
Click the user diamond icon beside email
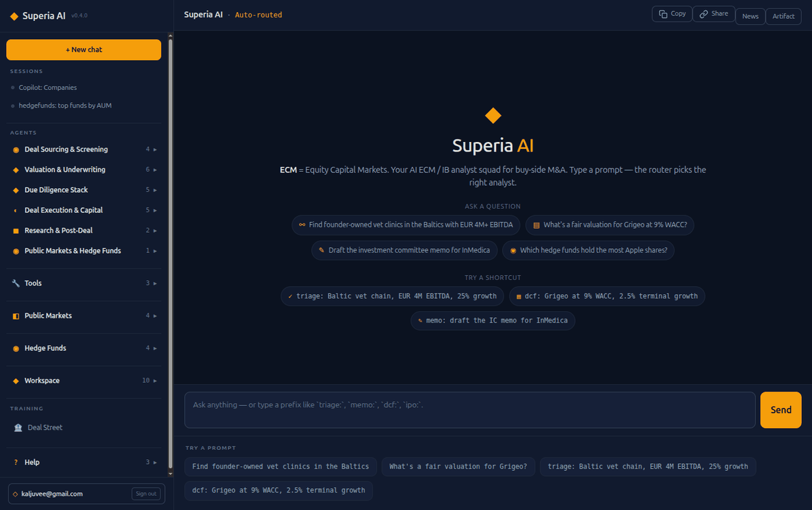tap(16, 494)
